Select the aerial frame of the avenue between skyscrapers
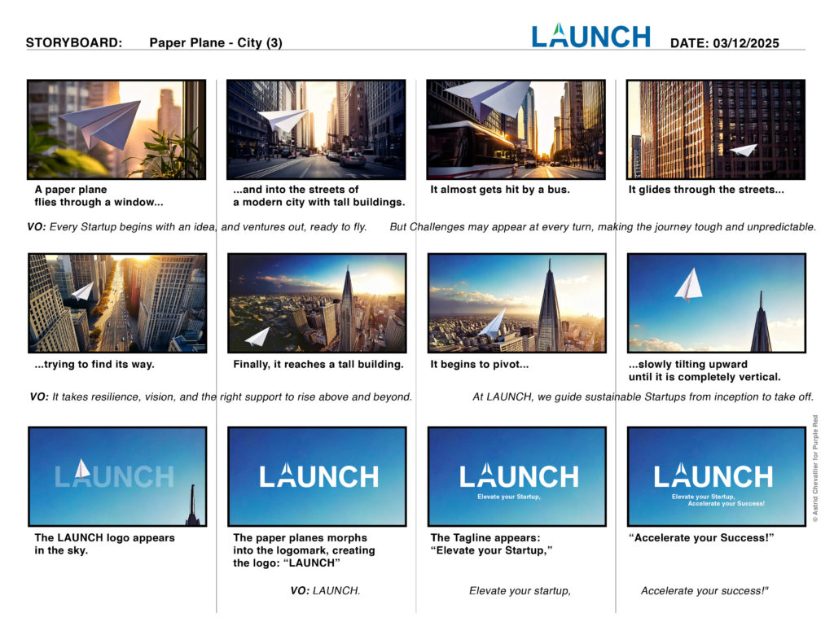Image resolution: width=834 pixels, height=644 pixels. [117, 303]
